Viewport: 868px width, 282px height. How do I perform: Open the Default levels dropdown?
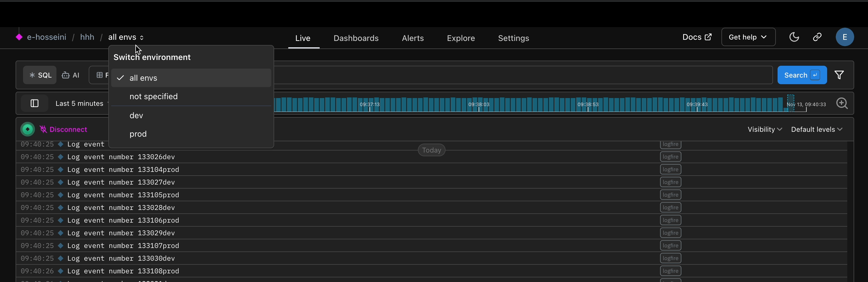[x=816, y=129]
